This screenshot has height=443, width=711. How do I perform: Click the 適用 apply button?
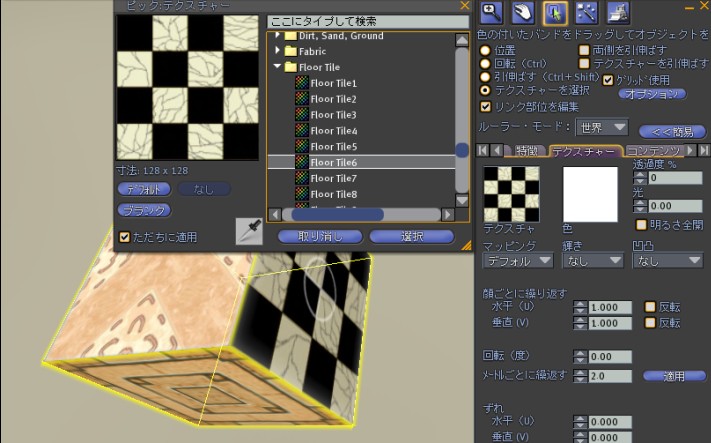(674, 376)
